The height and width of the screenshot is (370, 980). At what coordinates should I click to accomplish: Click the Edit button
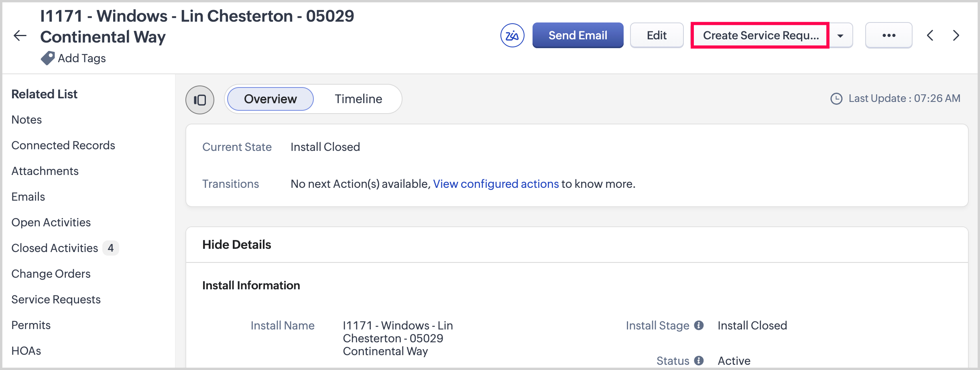(657, 36)
